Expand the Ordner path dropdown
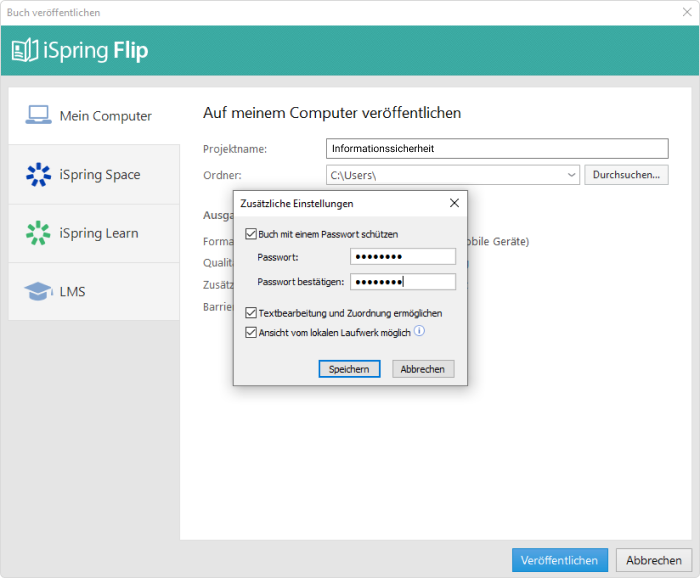This screenshot has width=700, height=578. tap(571, 175)
